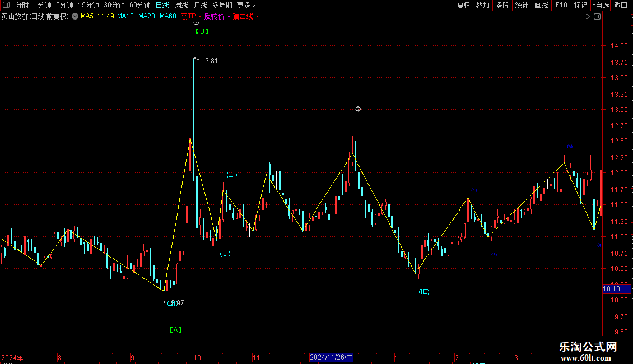Expand the 更多 periods menu
Screen dimensions: 633x364
[246, 5]
